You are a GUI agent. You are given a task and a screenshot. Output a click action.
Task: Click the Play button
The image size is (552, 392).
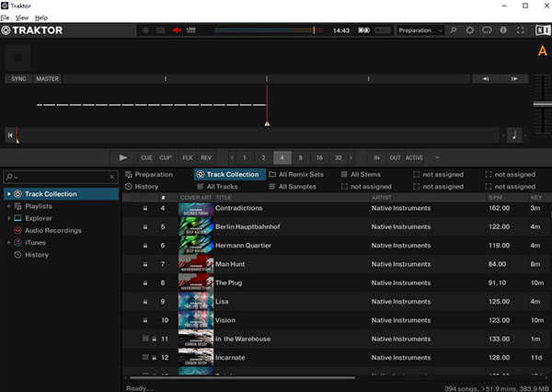tap(123, 157)
